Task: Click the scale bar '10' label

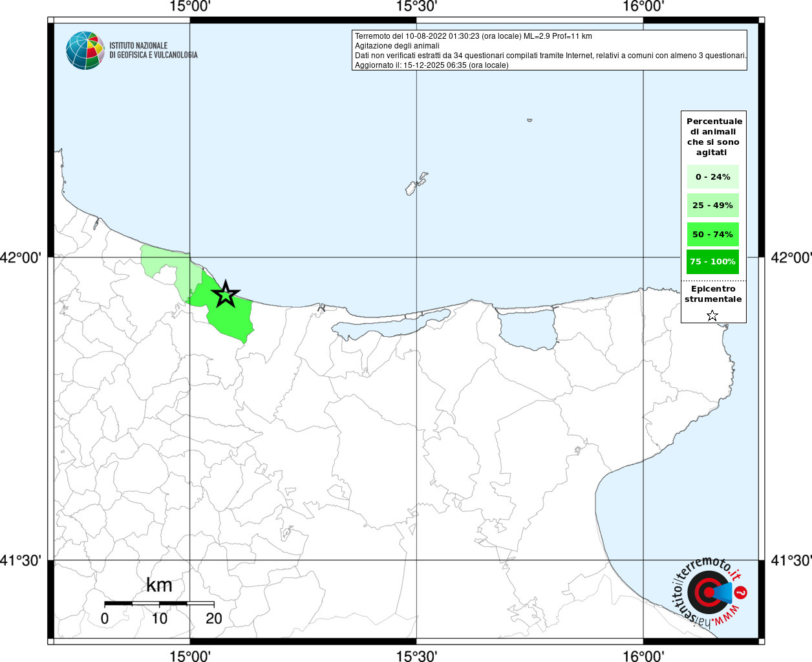Action: pos(159,619)
